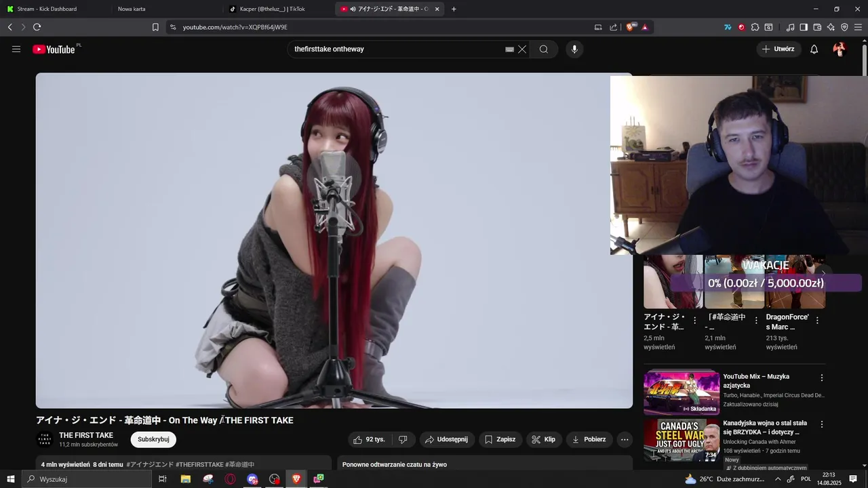
Task: Open the browser extensions puzzle icon
Action: tap(755, 27)
